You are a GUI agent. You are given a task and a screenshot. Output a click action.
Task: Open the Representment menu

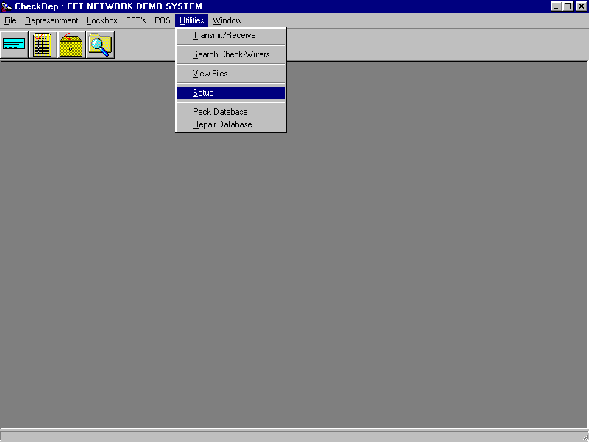pos(51,20)
